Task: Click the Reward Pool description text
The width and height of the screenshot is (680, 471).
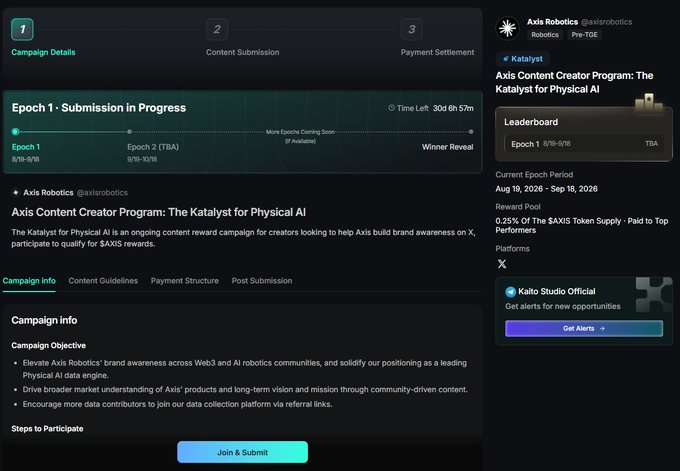Action: pos(582,225)
